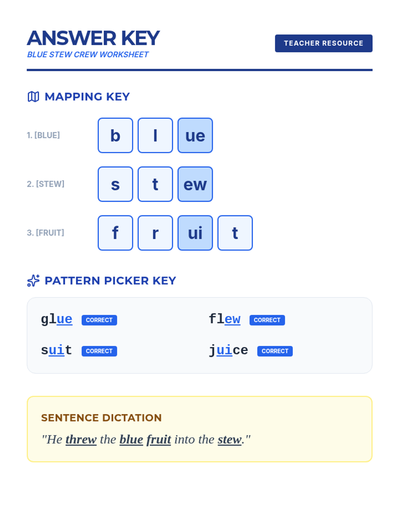Click the Answer Key heading
Image resolution: width=399 pixels, height=532 pixels.
pyautogui.click(x=93, y=38)
